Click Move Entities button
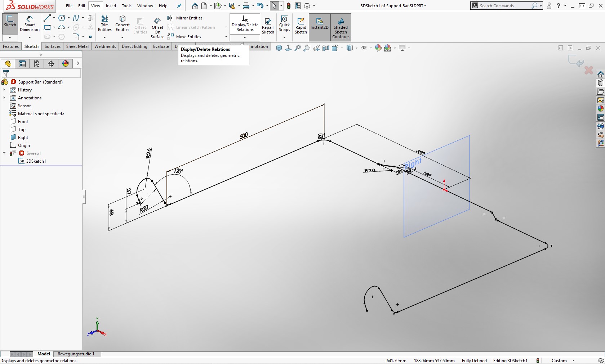 pyautogui.click(x=188, y=37)
